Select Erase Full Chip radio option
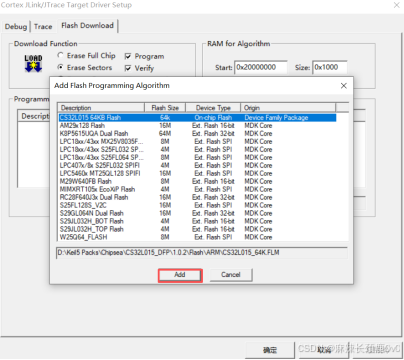 pyautogui.click(x=86, y=56)
